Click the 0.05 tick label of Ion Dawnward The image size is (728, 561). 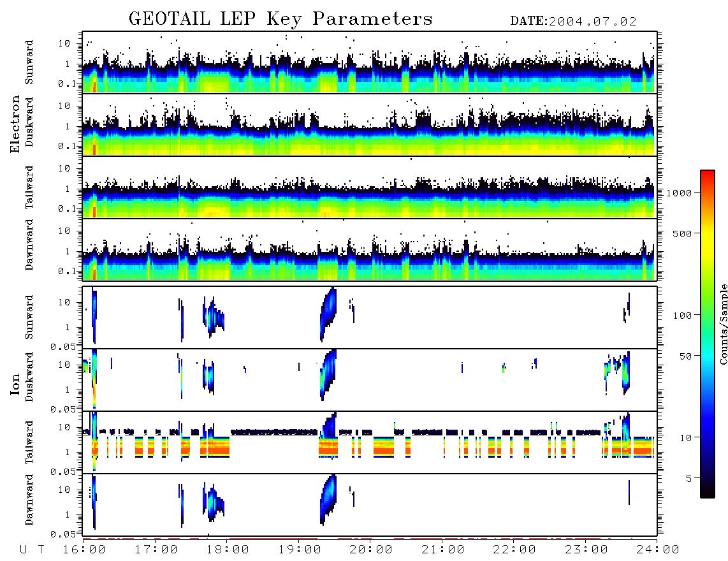pyautogui.click(x=63, y=534)
